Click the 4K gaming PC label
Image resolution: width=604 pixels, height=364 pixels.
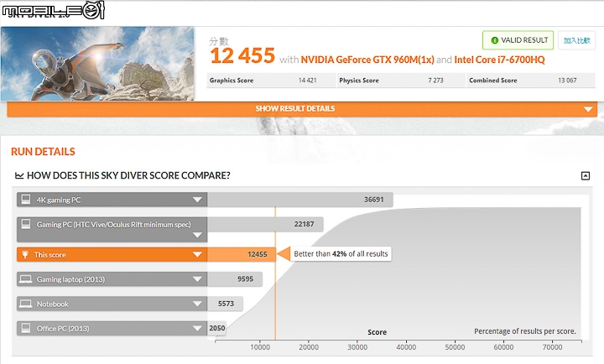click(59, 200)
